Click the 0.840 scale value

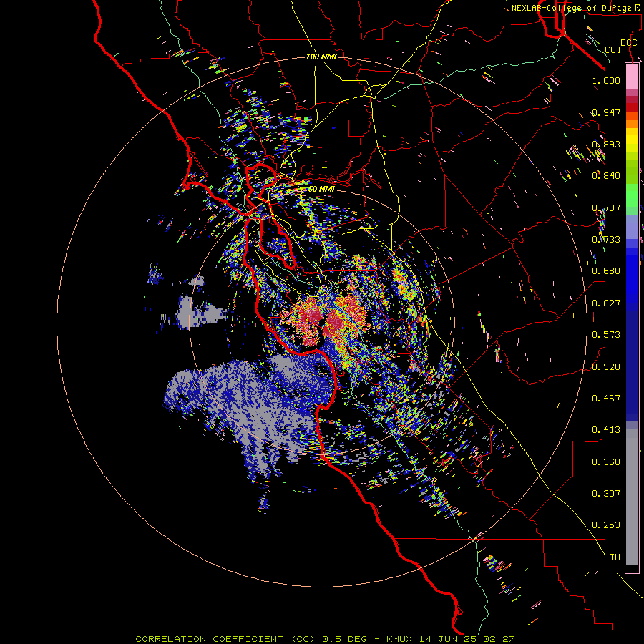coord(606,176)
